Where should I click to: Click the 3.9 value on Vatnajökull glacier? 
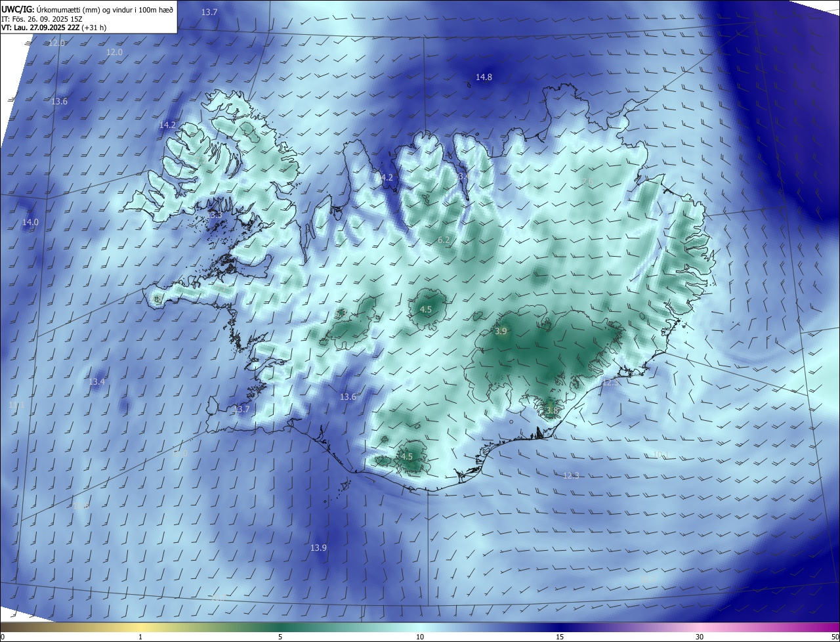point(501,332)
